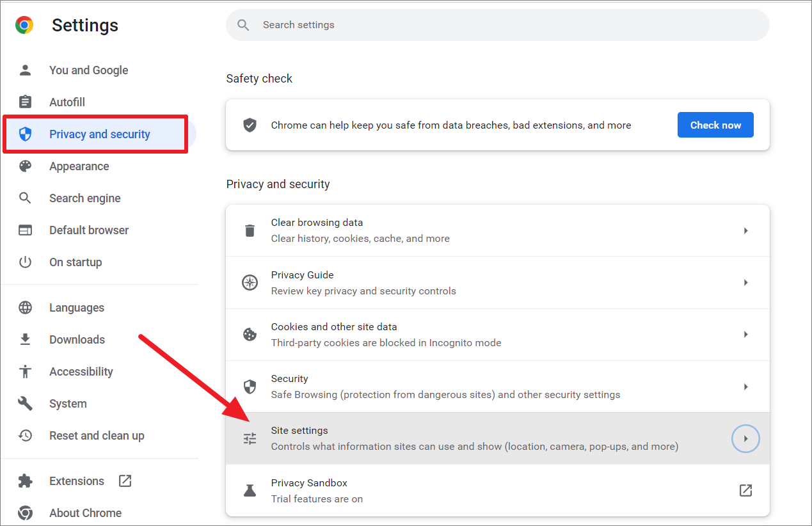
Task: Click the Settings page title
Action: coord(85,25)
